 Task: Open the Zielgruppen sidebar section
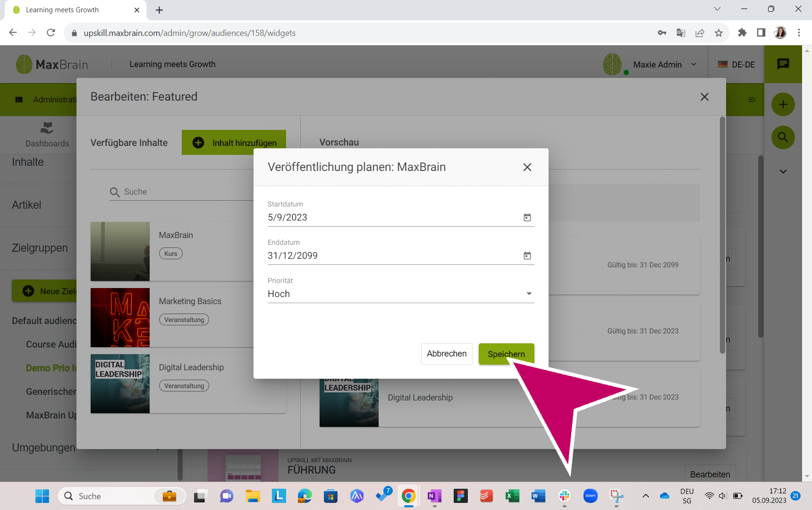coord(40,248)
